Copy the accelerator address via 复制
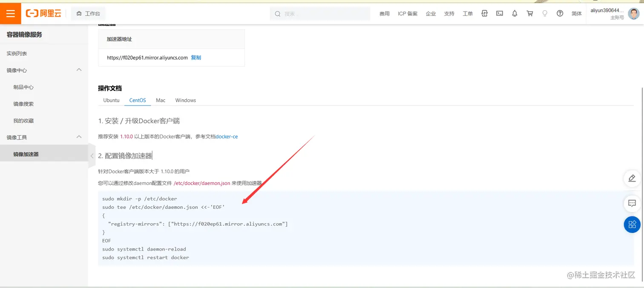644x288 pixels. tap(196, 58)
